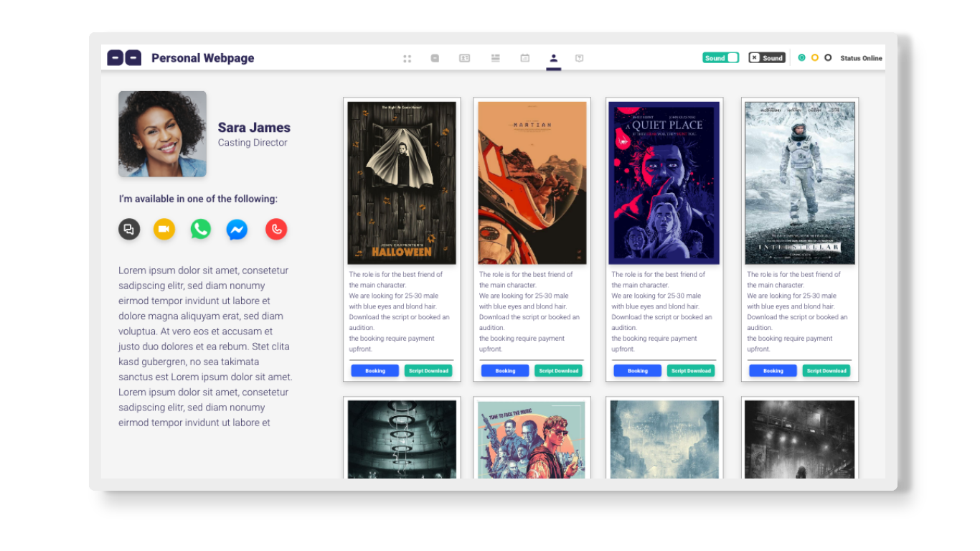Open the grid dots nav icon
Image resolution: width=980 pixels, height=551 pixels.
click(407, 58)
